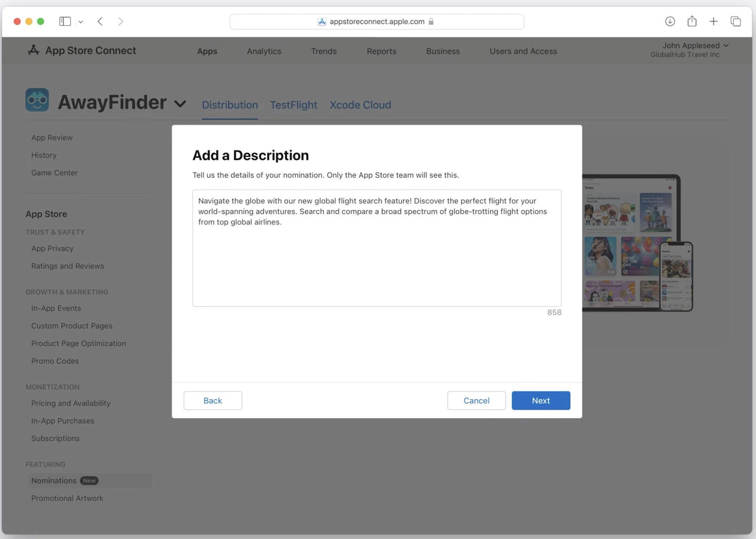Open Product Page Optimization
756x539 pixels.
tap(79, 343)
